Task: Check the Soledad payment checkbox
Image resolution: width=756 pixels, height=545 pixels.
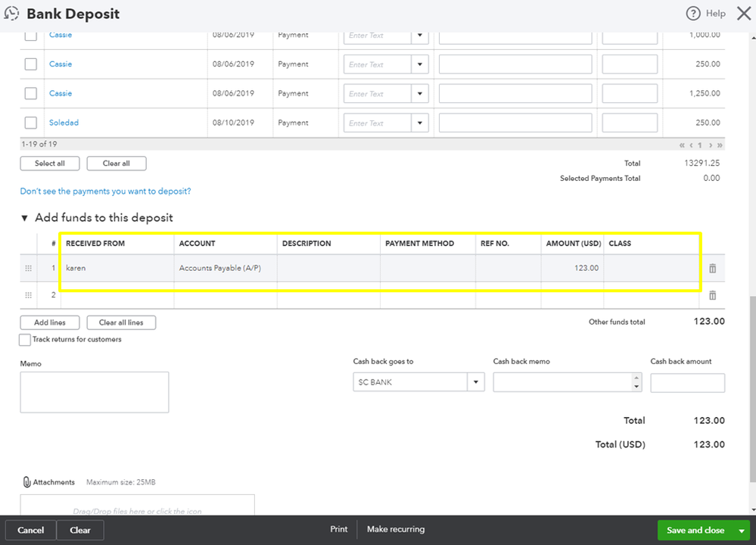Action: click(31, 123)
